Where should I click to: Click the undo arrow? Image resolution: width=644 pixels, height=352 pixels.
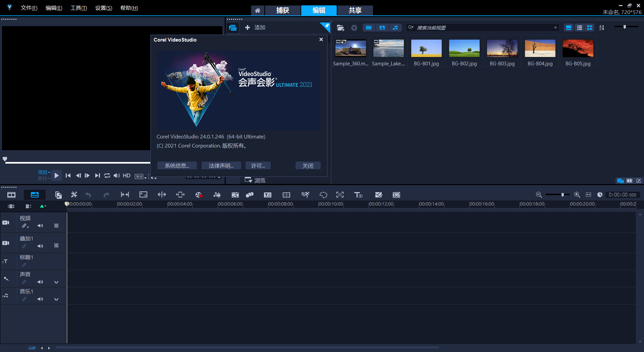pyautogui.click(x=88, y=195)
